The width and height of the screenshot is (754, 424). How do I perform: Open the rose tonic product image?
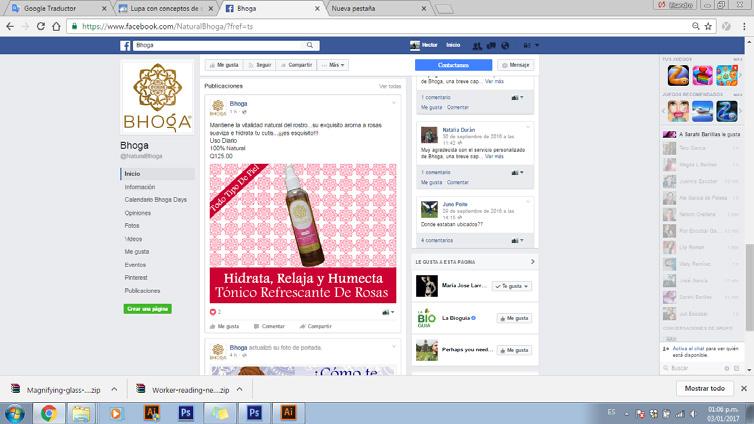pos(303,233)
